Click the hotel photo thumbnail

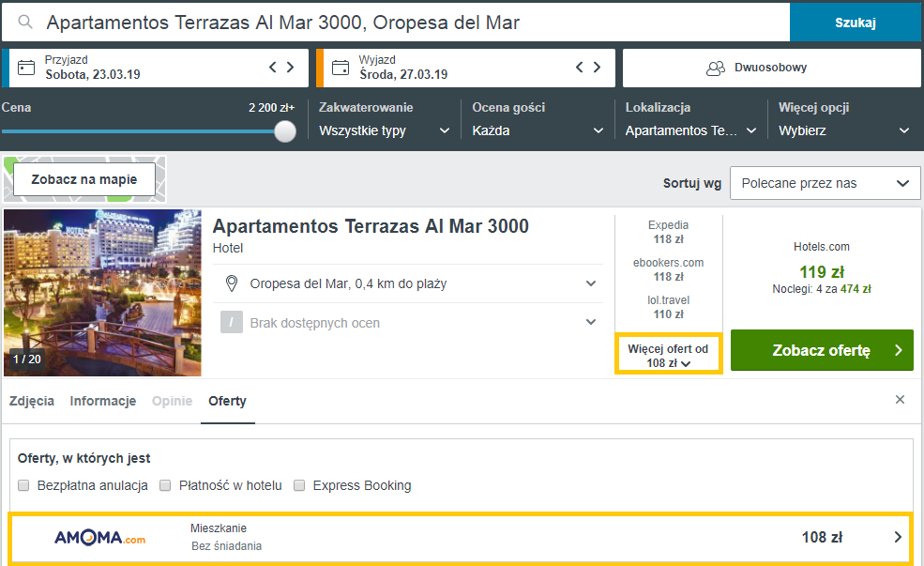(102, 293)
